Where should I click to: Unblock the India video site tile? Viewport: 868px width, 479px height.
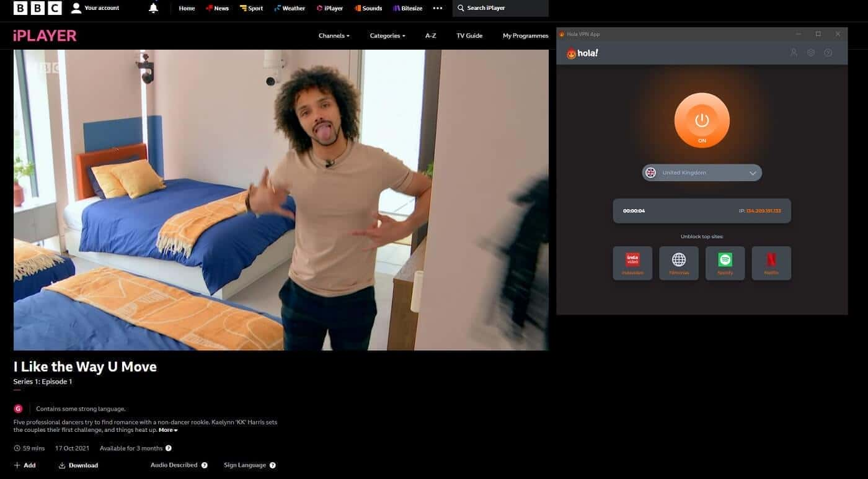pos(632,263)
